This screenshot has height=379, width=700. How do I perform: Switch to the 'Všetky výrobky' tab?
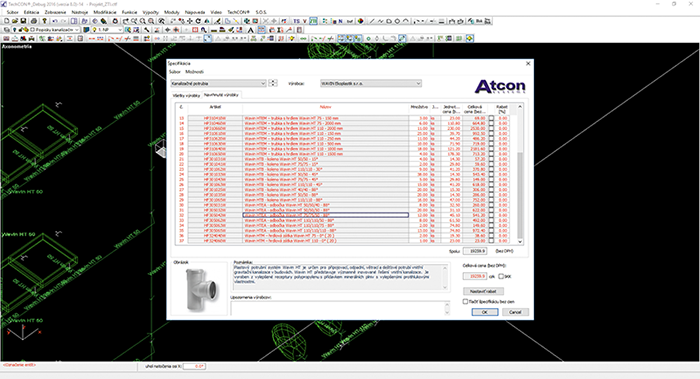point(187,95)
